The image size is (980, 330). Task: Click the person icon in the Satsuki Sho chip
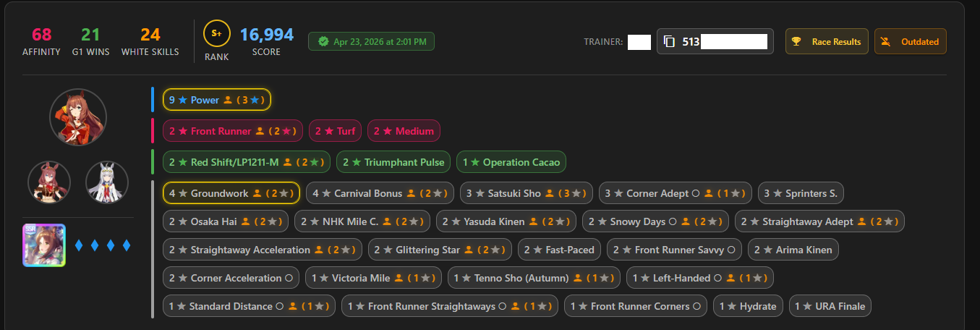point(550,193)
